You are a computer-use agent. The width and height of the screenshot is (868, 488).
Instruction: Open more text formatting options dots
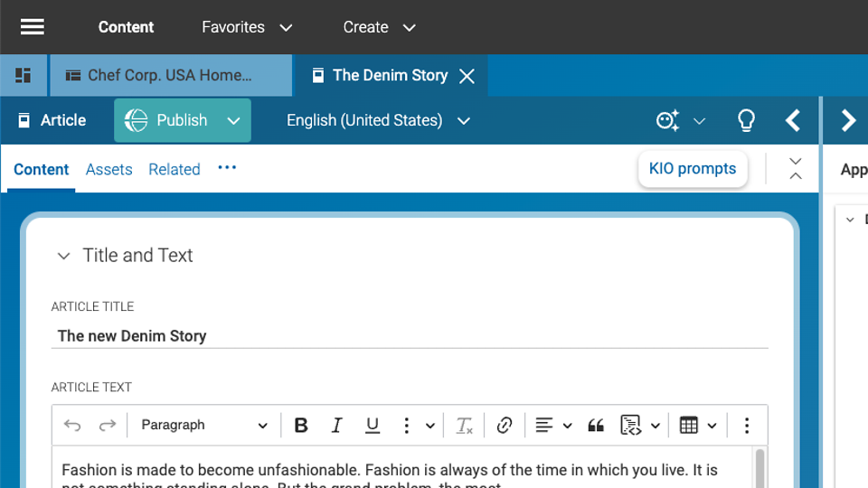406,425
